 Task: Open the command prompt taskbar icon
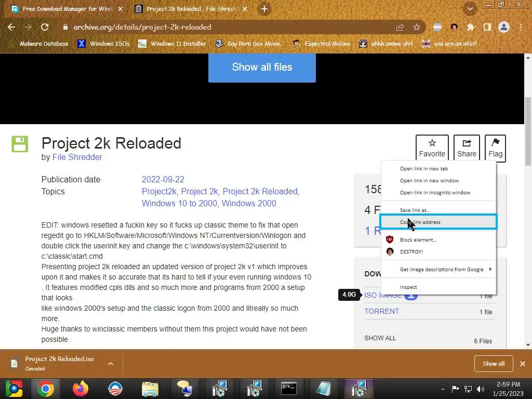[x=289, y=389]
